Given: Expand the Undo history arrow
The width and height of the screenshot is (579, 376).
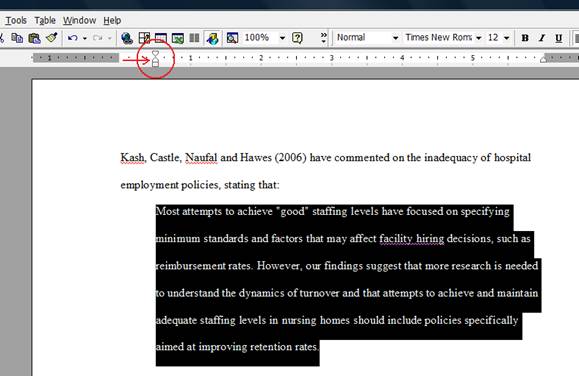Looking at the screenshot, I should click(x=85, y=38).
